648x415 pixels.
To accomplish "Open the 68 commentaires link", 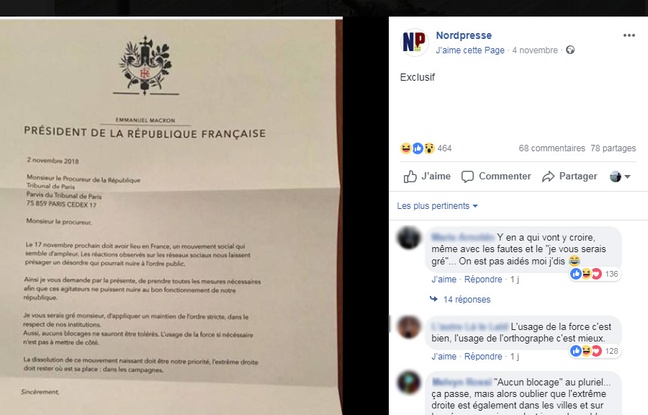I will click(x=552, y=148).
